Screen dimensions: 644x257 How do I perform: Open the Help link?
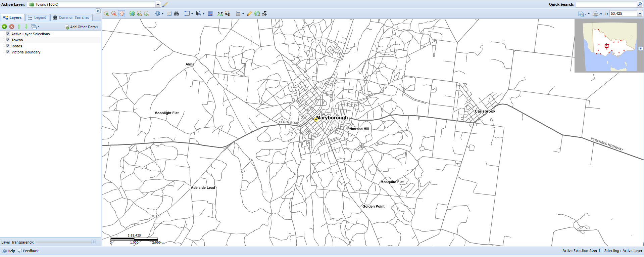point(9,251)
